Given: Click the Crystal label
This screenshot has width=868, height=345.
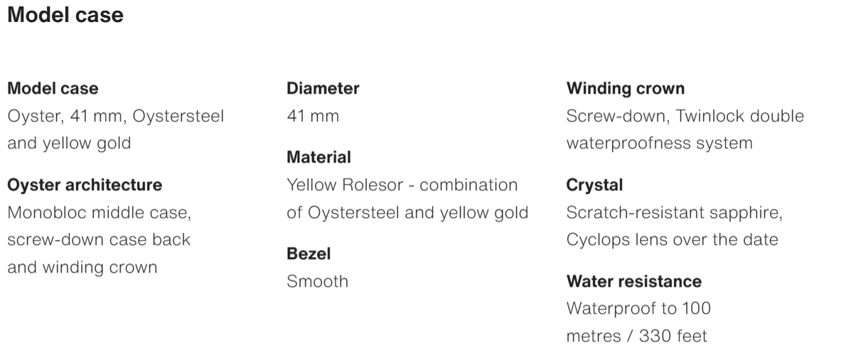Looking at the screenshot, I should (594, 185).
